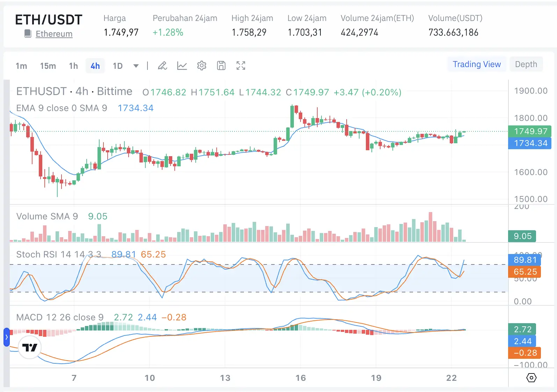This screenshot has width=557, height=392.
Task: Open the drawing tools pencil icon
Action: point(162,66)
